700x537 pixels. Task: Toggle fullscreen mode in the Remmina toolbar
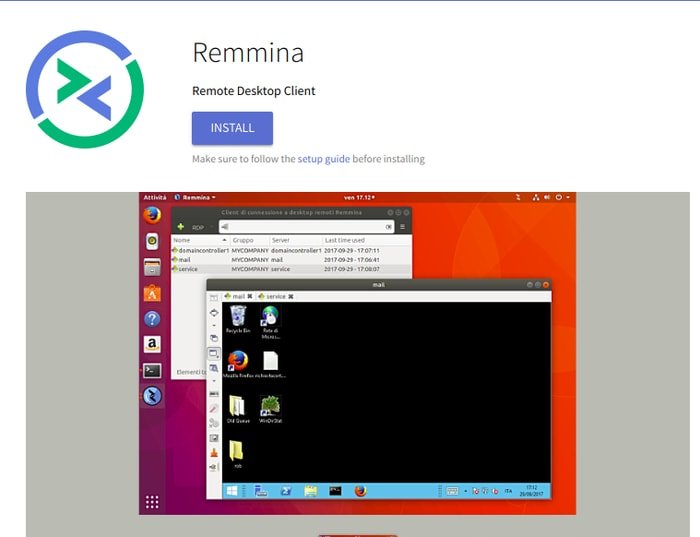point(214,313)
